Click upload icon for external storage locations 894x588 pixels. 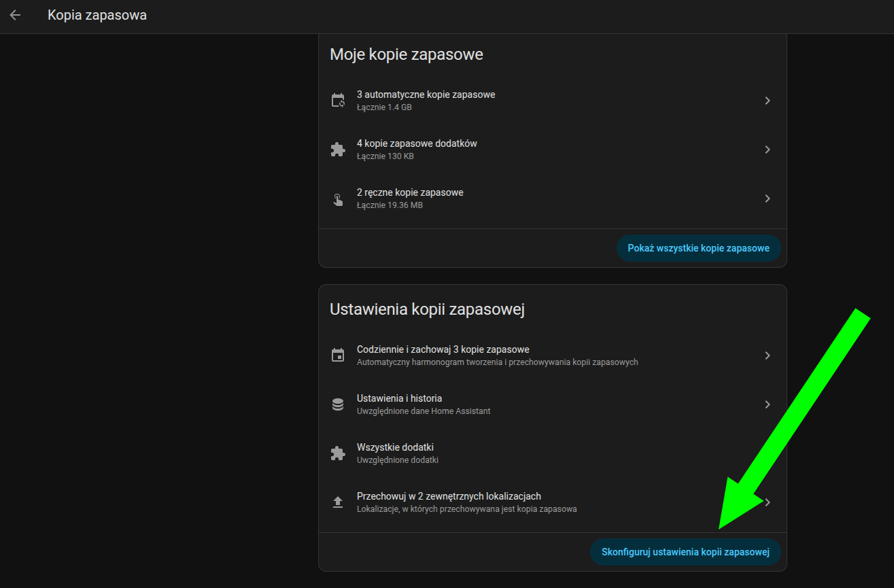coord(338,502)
